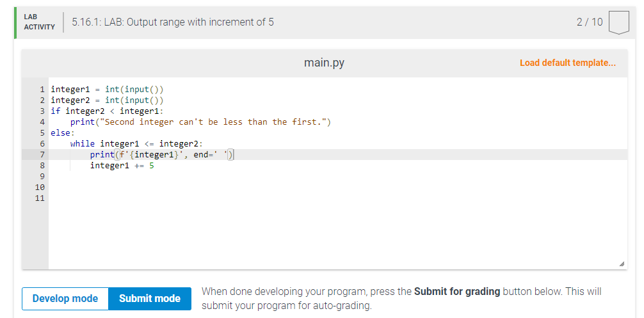The height and width of the screenshot is (318, 644).
Task: Click the 2 / 10 score text
Action: coord(590,22)
